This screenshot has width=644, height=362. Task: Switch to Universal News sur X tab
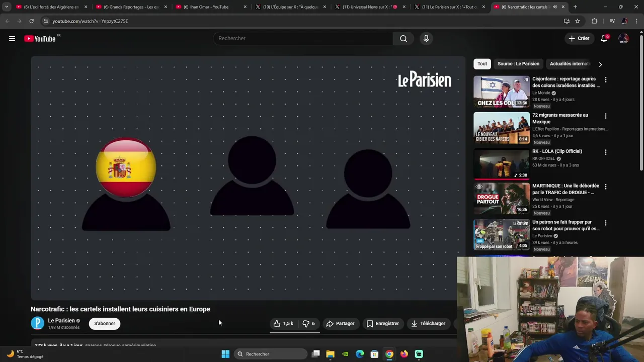[x=370, y=7]
